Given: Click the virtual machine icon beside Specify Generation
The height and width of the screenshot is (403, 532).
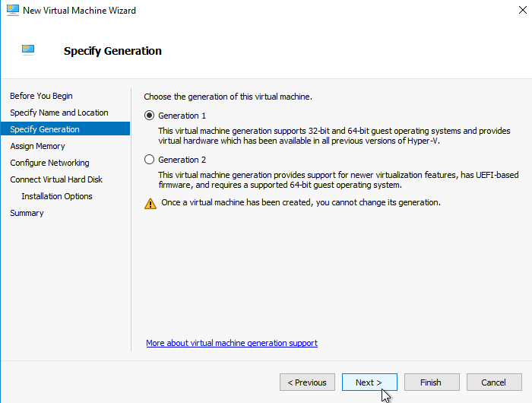Looking at the screenshot, I should 28,50.
